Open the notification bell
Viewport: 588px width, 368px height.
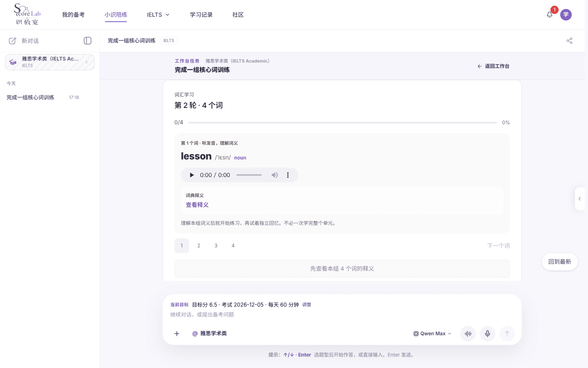tap(550, 15)
